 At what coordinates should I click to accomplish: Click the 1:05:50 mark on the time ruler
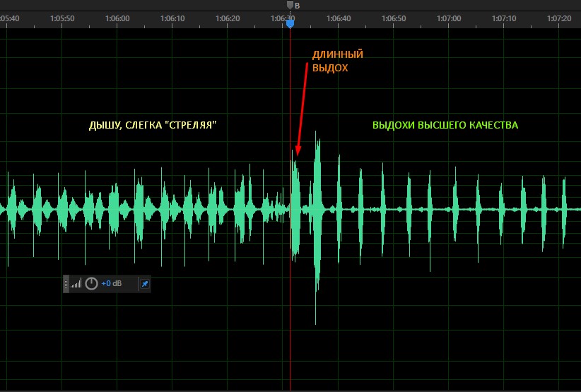pyautogui.click(x=62, y=18)
